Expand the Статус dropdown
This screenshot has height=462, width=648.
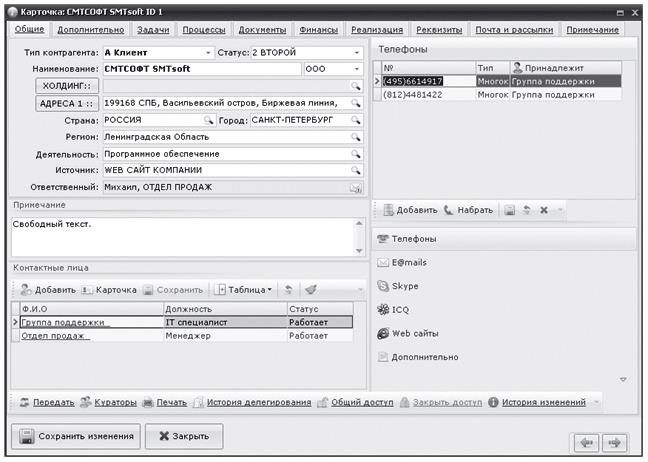click(x=355, y=52)
